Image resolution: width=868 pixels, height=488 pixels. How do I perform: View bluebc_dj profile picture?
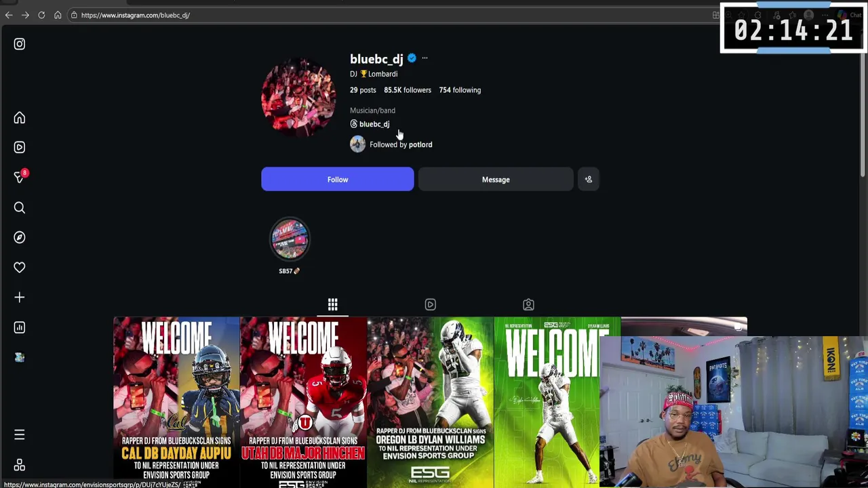coord(298,98)
